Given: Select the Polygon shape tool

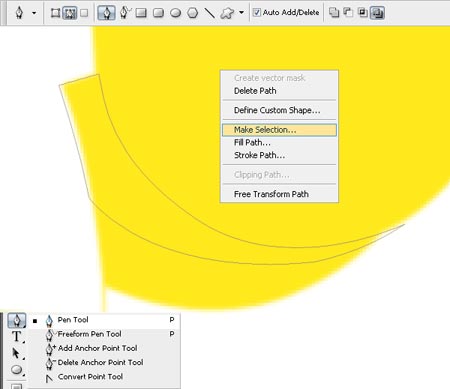Looking at the screenshot, I should 193,13.
